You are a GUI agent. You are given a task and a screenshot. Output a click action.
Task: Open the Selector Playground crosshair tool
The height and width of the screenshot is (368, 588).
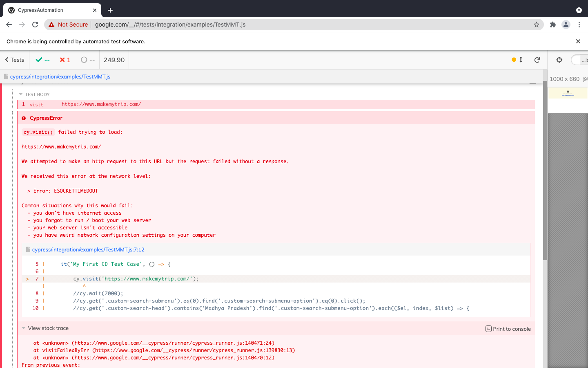pyautogui.click(x=559, y=60)
